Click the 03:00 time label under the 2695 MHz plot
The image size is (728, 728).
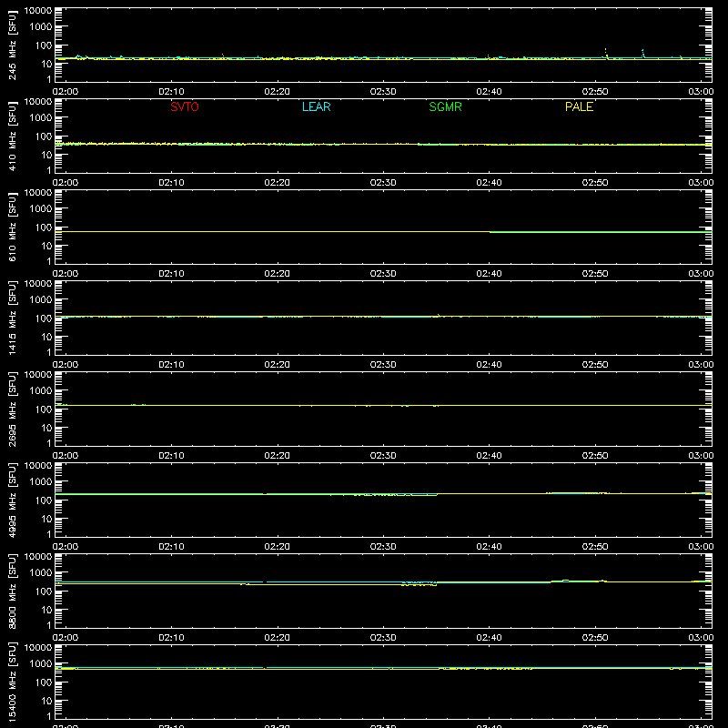pos(701,456)
